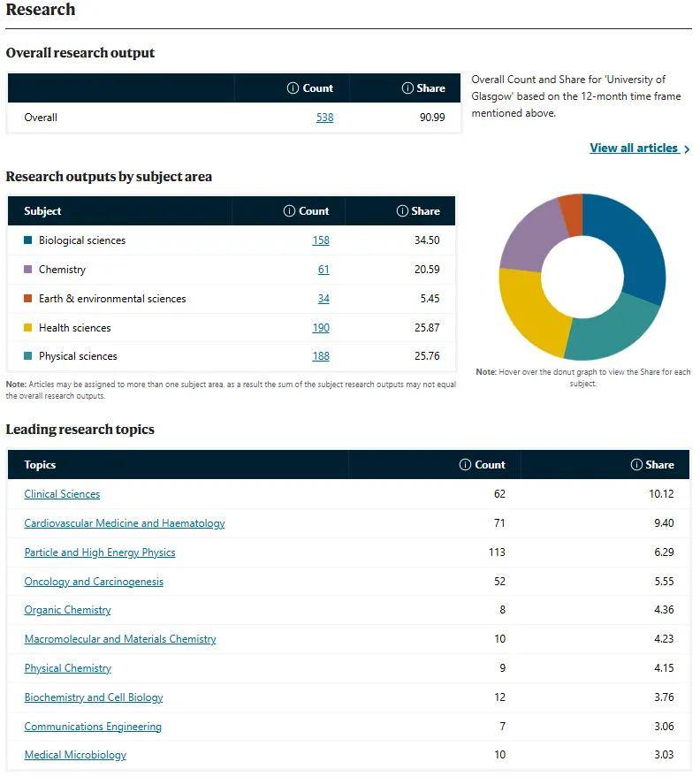Open Cardiovascular Medicine and Haematology topic
The width and height of the screenshot is (700, 777).
(x=125, y=523)
